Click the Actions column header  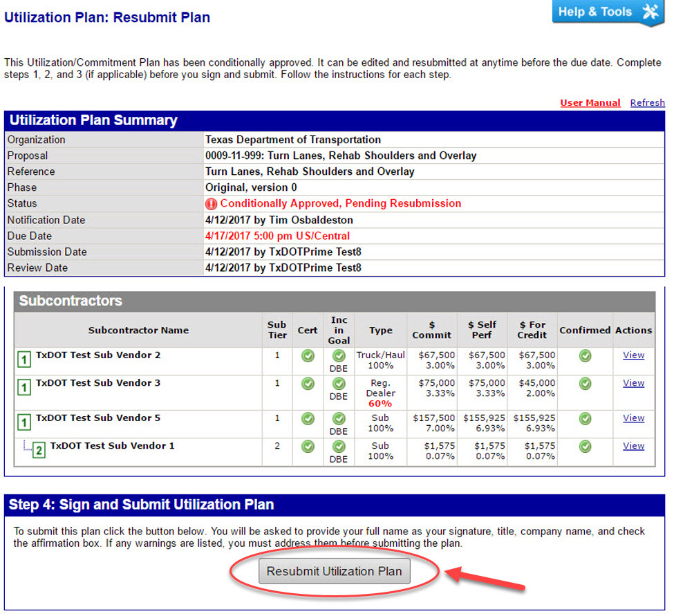pos(634,330)
